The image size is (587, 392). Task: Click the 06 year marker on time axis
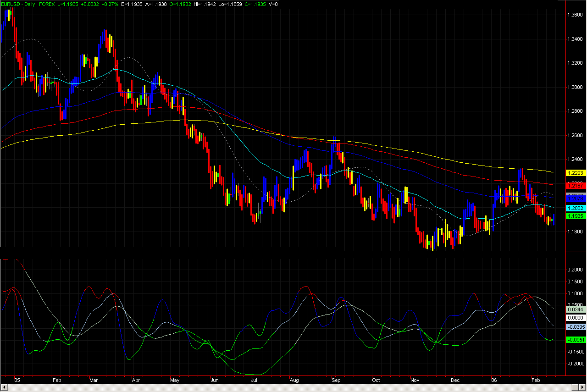494,380
